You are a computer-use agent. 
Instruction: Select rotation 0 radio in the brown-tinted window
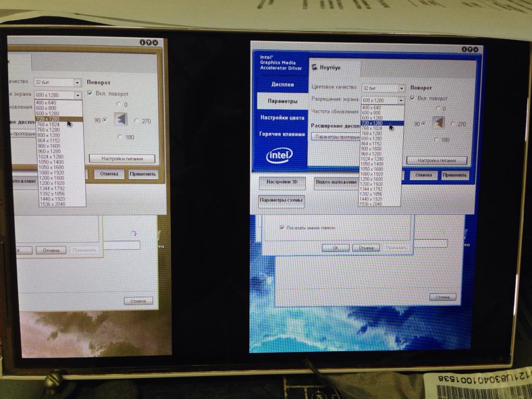119,104
